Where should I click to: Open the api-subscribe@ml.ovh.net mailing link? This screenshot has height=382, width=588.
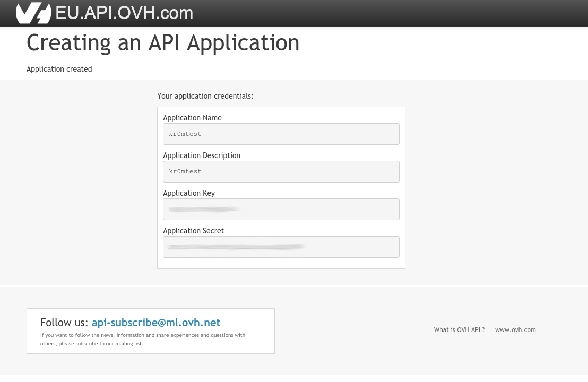coord(156,323)
